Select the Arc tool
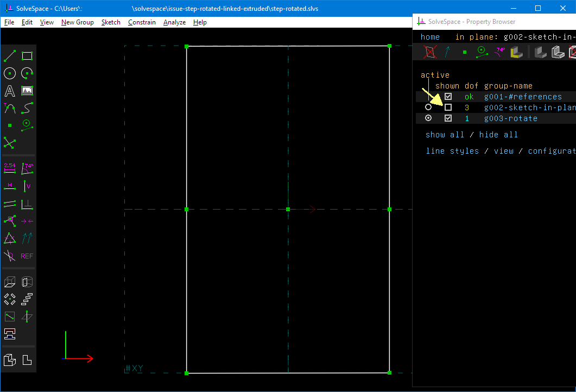This screenshot has width=576, height=392. tap(27, 73)
